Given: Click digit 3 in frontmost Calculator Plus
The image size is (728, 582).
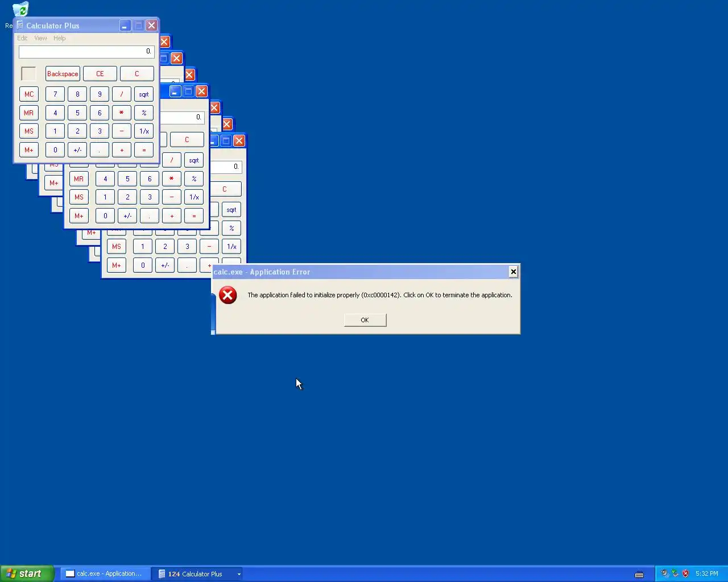Looking at the screenshot, I should 100,131.
